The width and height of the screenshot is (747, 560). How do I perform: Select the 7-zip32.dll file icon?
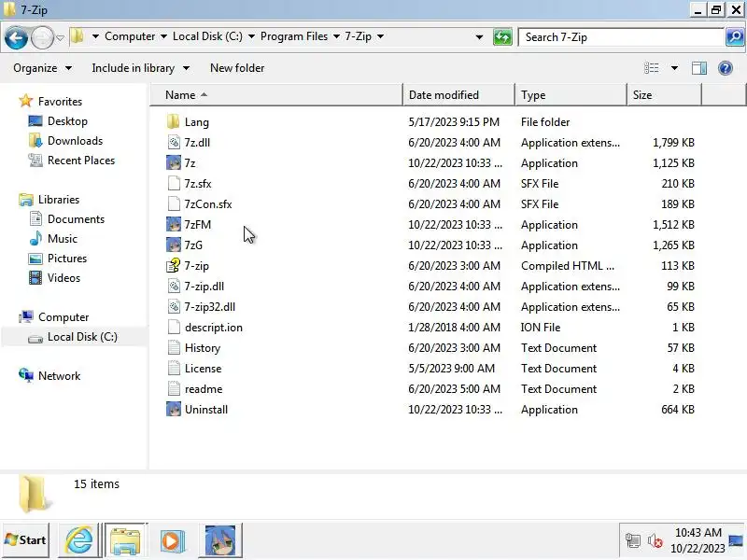coord(174,306)
